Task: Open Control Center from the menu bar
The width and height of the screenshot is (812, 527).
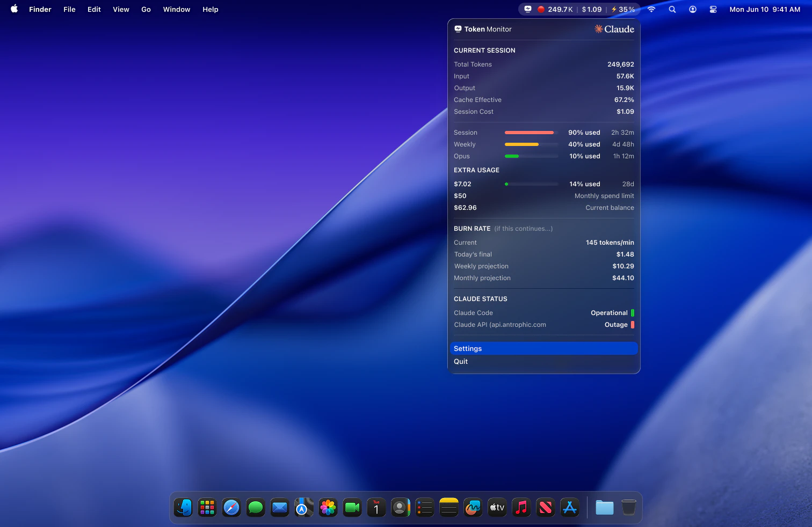Action: tap(713, 9)
